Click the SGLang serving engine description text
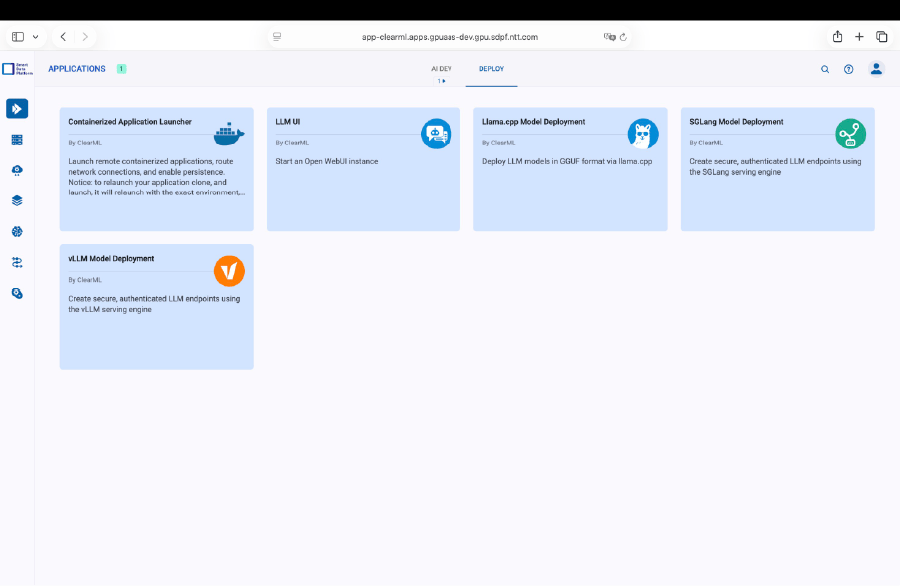Image resolution: width=900 pixels, height=586 pixels. (775, 166)
